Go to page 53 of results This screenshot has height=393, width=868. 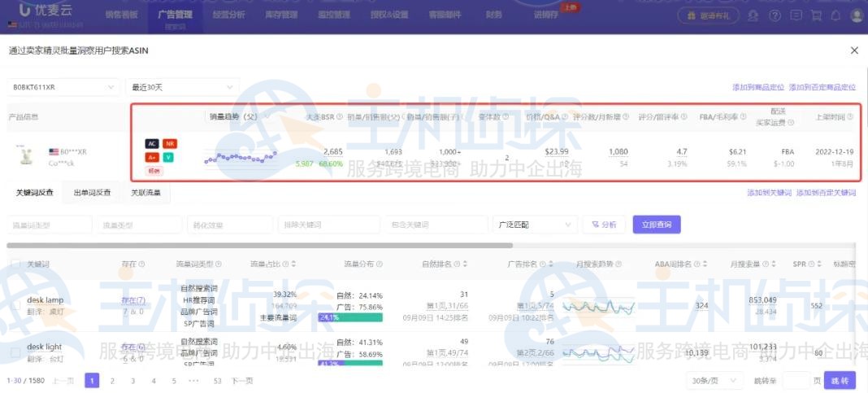[217, 381]
